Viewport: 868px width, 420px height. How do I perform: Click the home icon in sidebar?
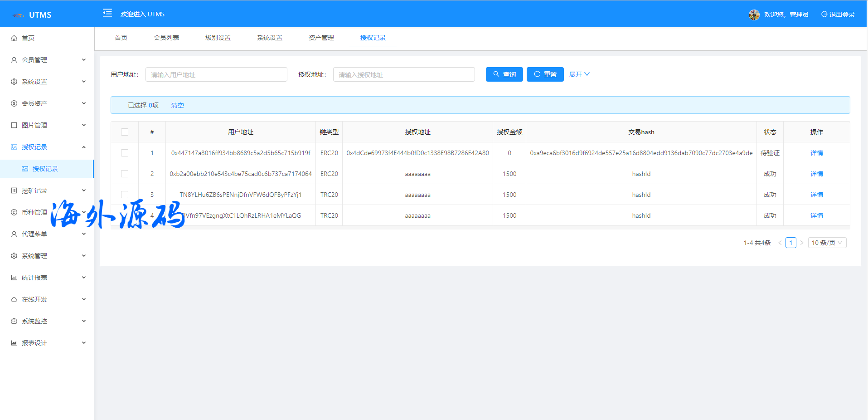pos(14,38)
